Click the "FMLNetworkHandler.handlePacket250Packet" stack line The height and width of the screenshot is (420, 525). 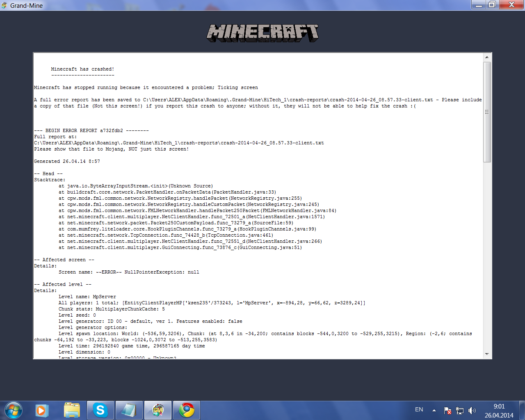click(197, 210)
